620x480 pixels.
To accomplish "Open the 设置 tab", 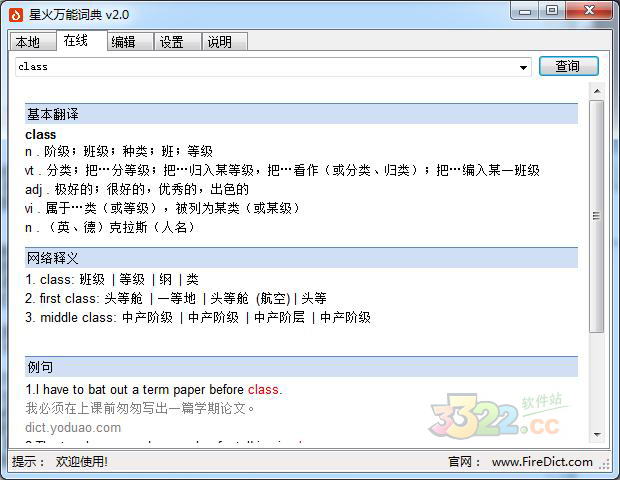I will (x=178, y=42).
